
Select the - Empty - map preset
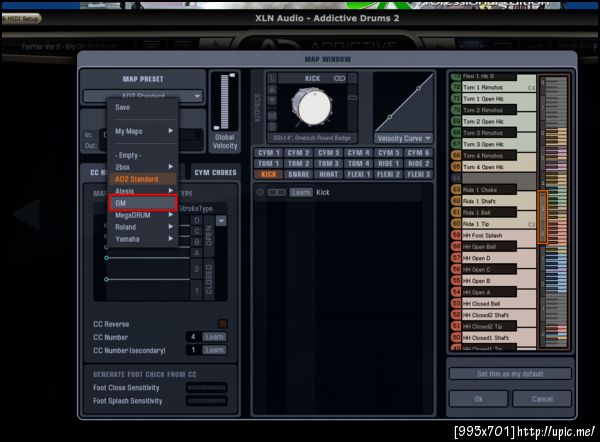pos(142,155)
